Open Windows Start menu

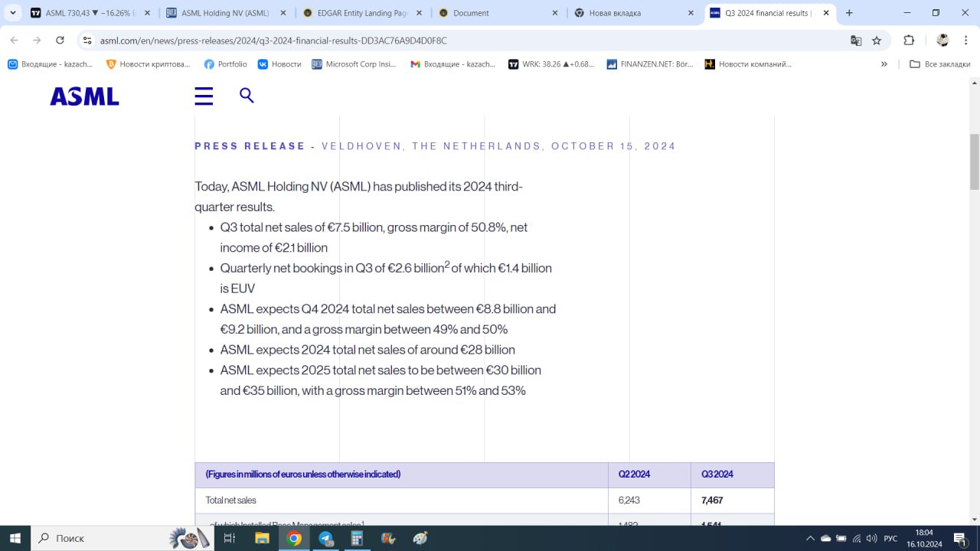pyautogui.click(x=15, y=539)
